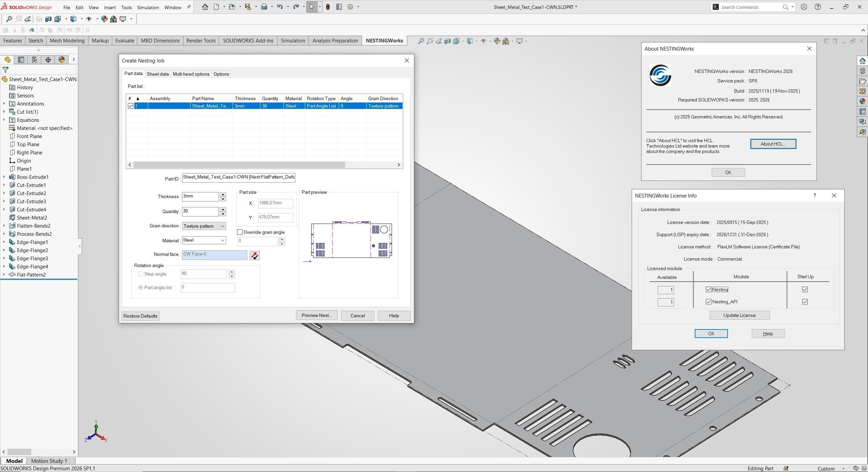The width and height of the screenshot is (868, 472).
Task: Click the funnel filter icon in feature tree
Action: pos(6,70)
